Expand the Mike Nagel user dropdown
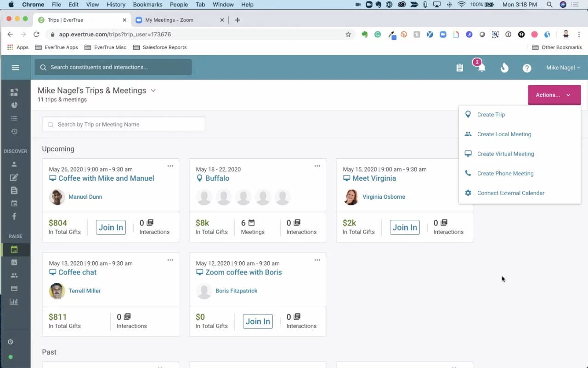 pyautogui.click(x=562, y=68)
